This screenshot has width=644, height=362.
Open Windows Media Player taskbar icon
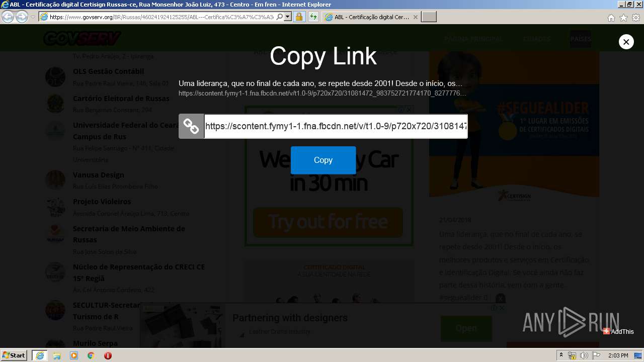[x=74, y=355]
